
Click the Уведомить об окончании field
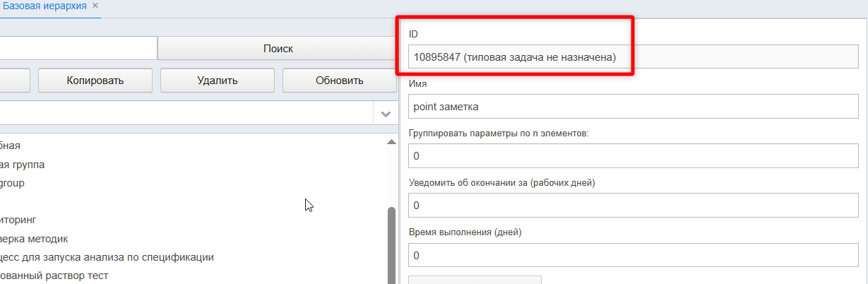pyautogui.click(x=634, y=206)
